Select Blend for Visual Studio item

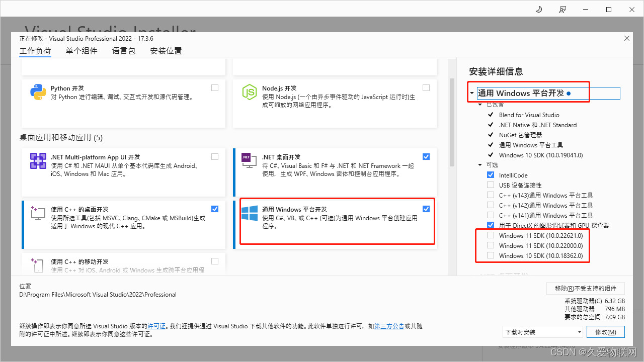529,115
